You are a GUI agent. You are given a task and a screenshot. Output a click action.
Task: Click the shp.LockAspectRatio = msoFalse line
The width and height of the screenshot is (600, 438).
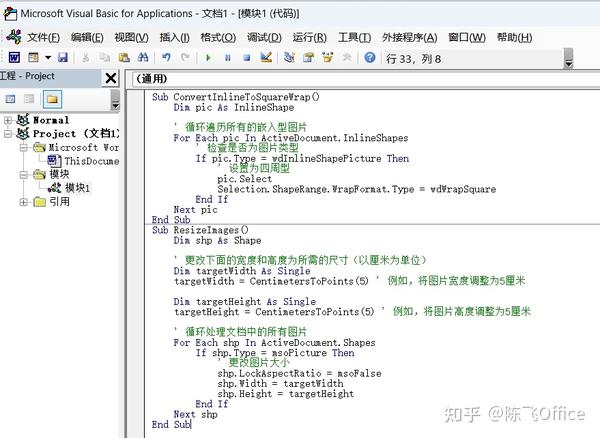click(299, 374)
